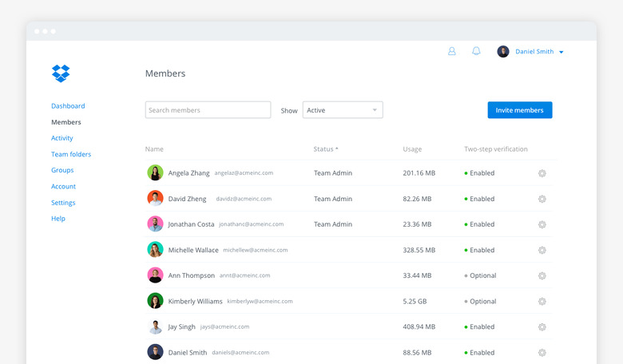Open settings gear for Jay Singh
623x364 pixels.
tap(542, 326)
